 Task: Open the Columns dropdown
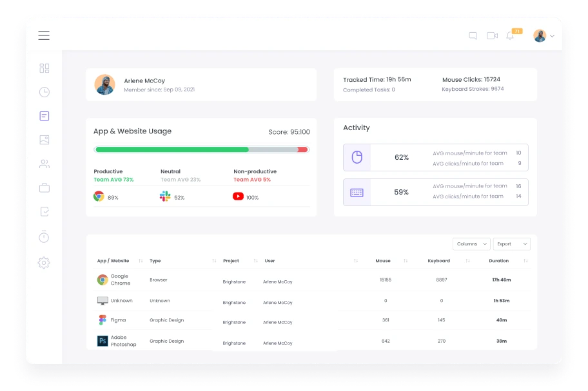click(x=471, y=244)
